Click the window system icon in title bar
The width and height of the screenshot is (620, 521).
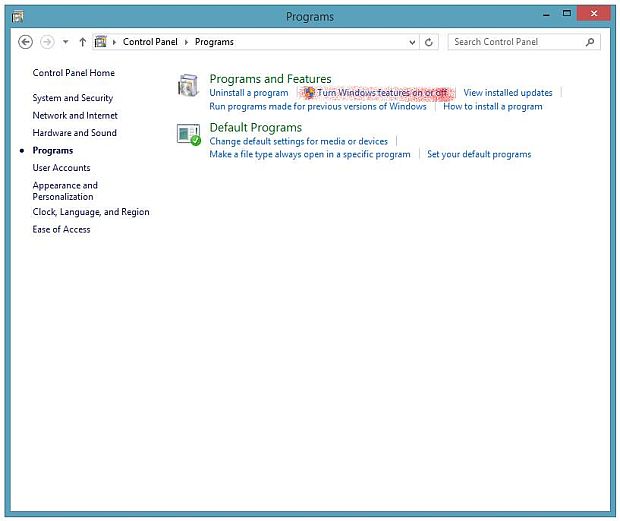(17, 16)
